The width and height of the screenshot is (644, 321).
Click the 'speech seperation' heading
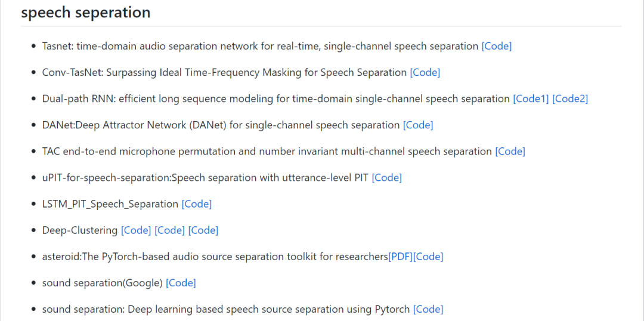[86, 13]
